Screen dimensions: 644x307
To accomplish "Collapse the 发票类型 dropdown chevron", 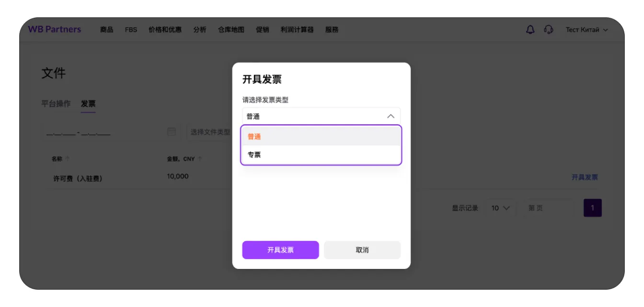I will (391, 117).
